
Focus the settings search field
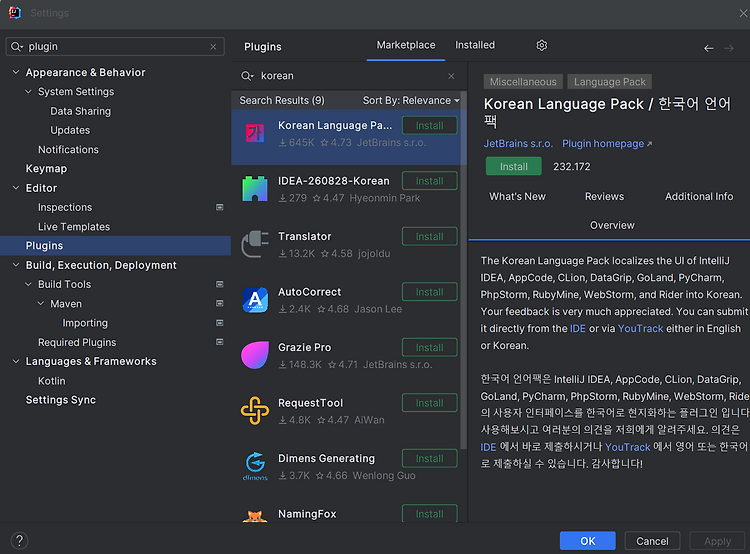[x=115, y=47]
